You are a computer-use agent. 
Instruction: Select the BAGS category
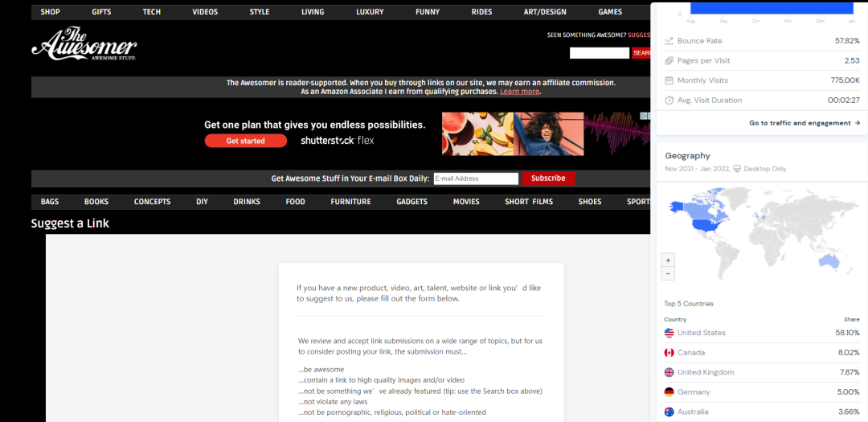(50, 202)
